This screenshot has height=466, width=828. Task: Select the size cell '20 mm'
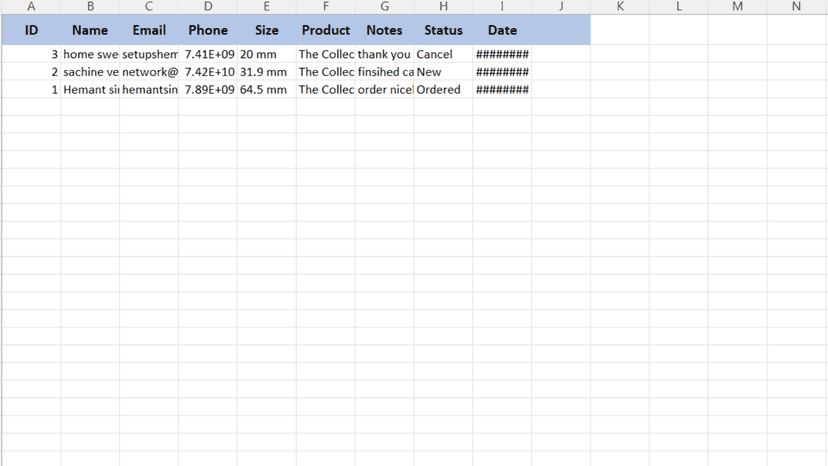[x=267, y=54]
